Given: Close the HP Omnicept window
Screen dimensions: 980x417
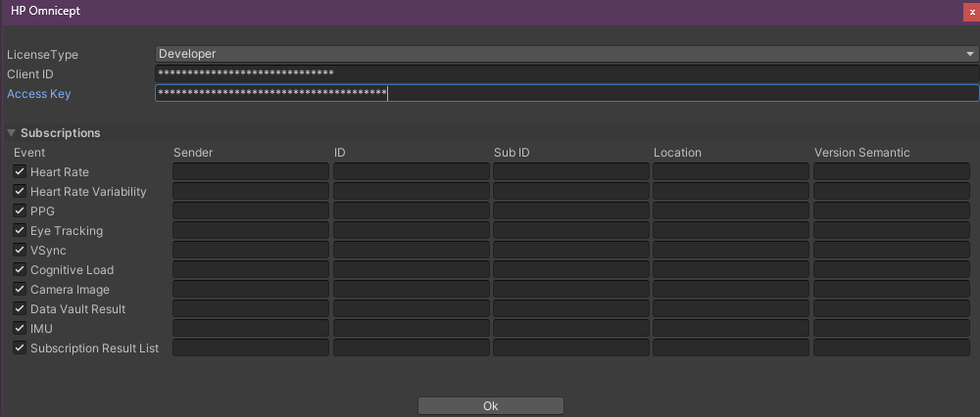Looking at the screenshot, I should point(971,11).
